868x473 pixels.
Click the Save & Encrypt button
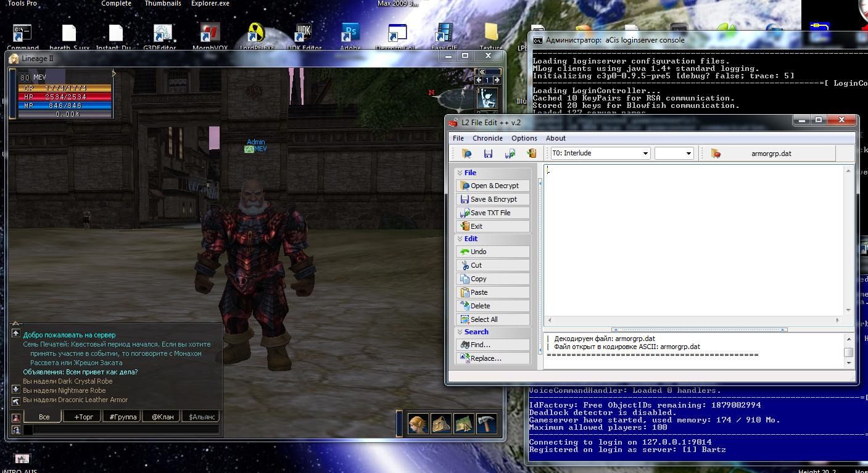pyautogui.click(x=493, y=199)
